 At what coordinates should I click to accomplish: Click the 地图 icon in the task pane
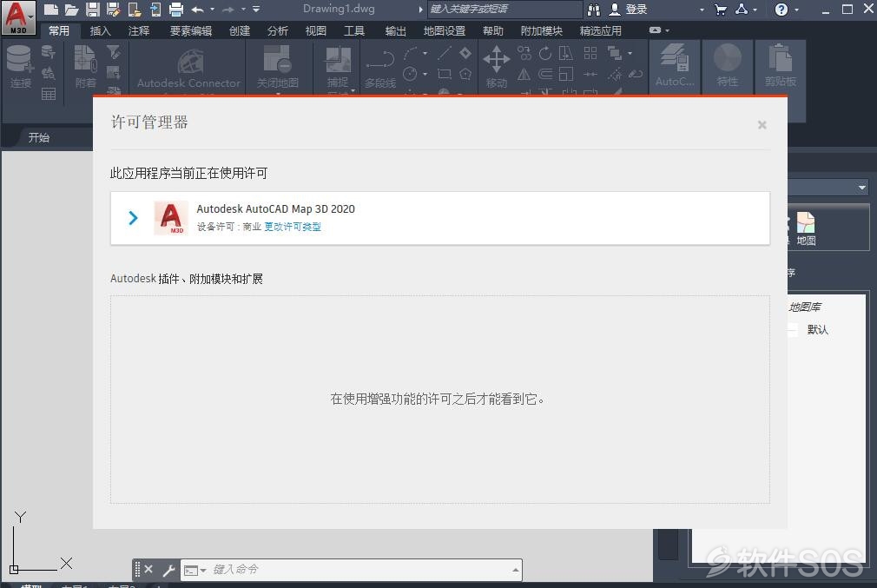pyautogui.click(x=806, y=229)
